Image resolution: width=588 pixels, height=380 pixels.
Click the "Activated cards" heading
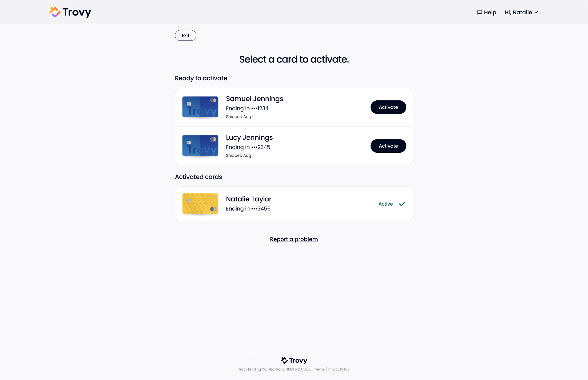tap(198, 177)
